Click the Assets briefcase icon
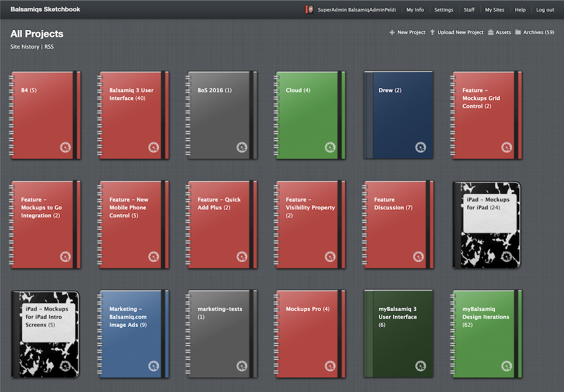 tap(491, 32)
